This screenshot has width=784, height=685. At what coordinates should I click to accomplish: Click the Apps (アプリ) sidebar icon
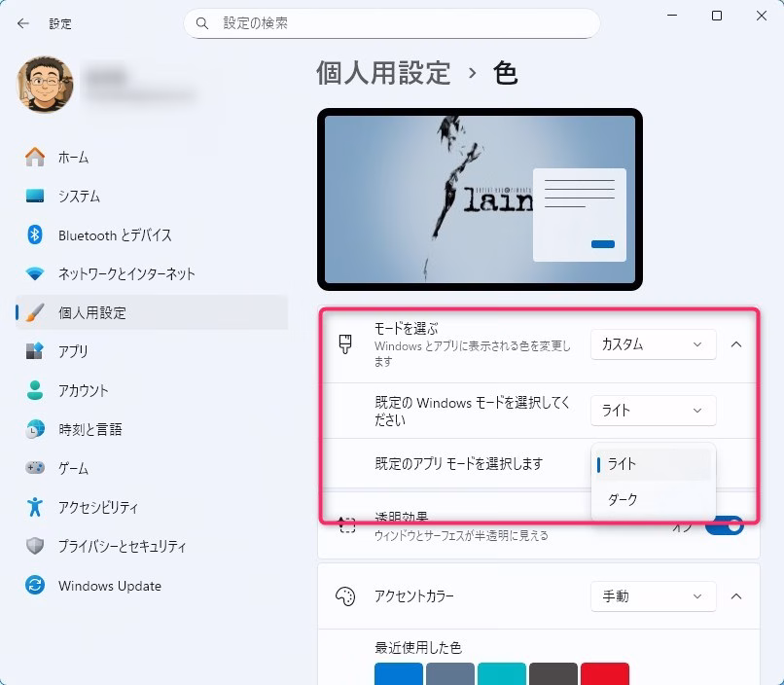tap(35, 351)
